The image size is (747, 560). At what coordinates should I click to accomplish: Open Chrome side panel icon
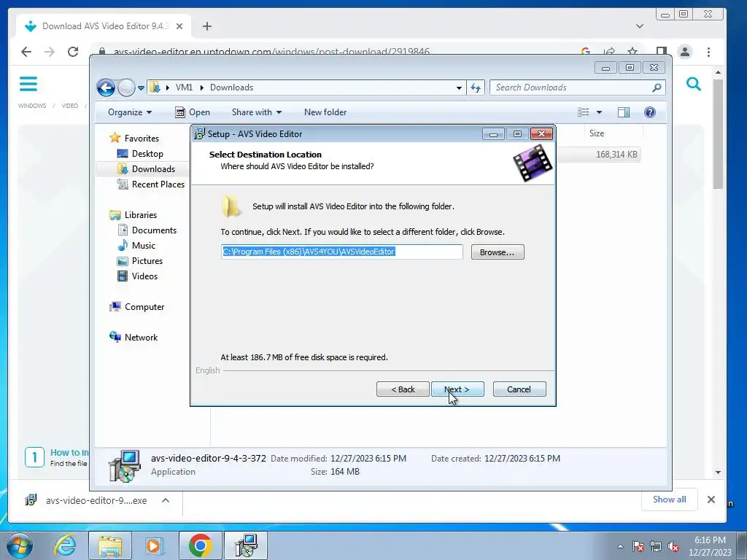[x=661, y=52]
